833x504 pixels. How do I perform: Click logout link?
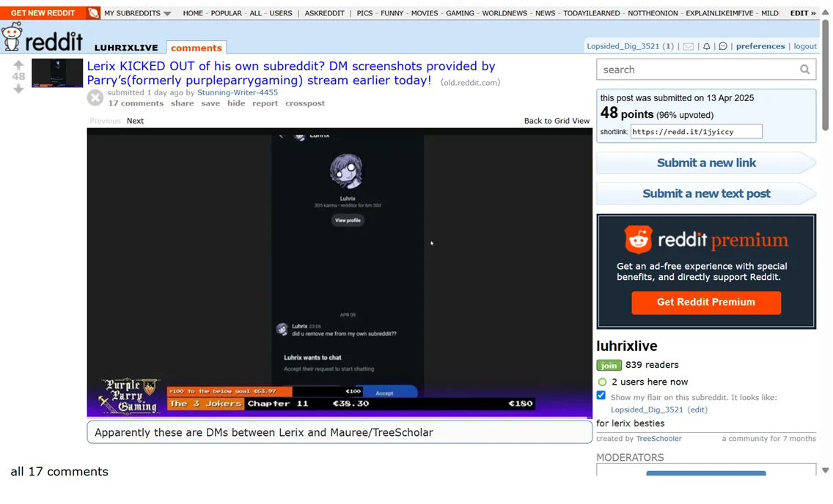pos(805,46)
